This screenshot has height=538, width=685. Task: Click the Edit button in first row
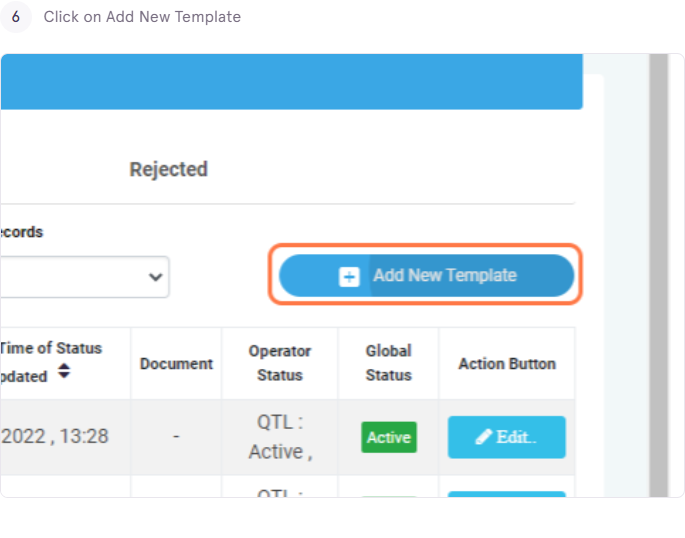point(507,437)
